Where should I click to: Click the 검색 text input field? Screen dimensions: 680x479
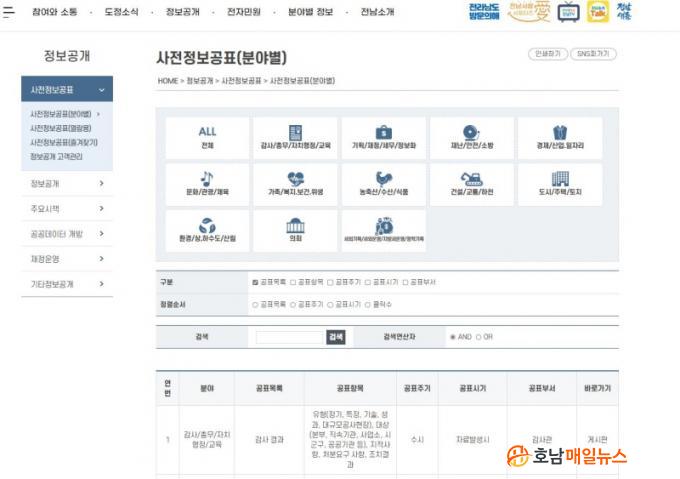(x=290, y=337)
